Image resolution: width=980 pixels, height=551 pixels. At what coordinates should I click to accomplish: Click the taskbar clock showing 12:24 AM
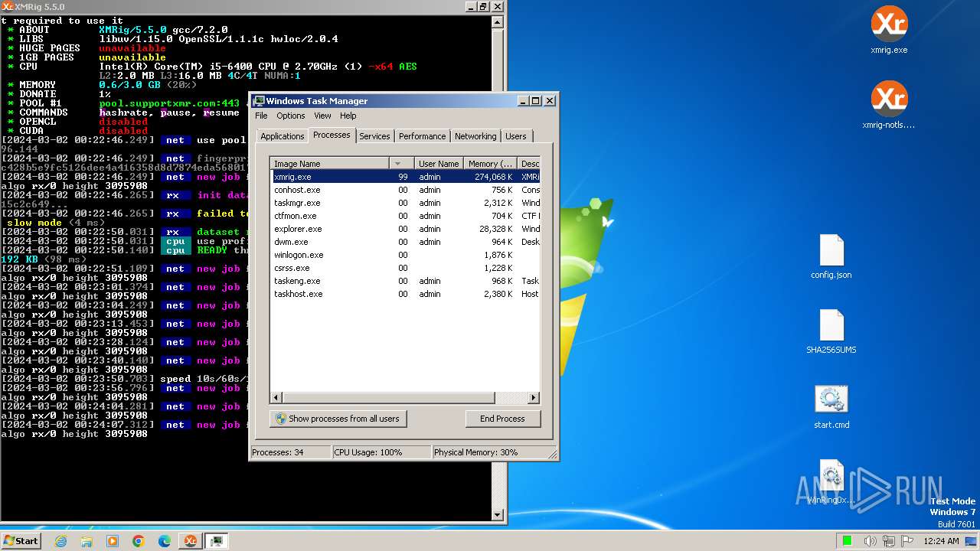[942, 541]
